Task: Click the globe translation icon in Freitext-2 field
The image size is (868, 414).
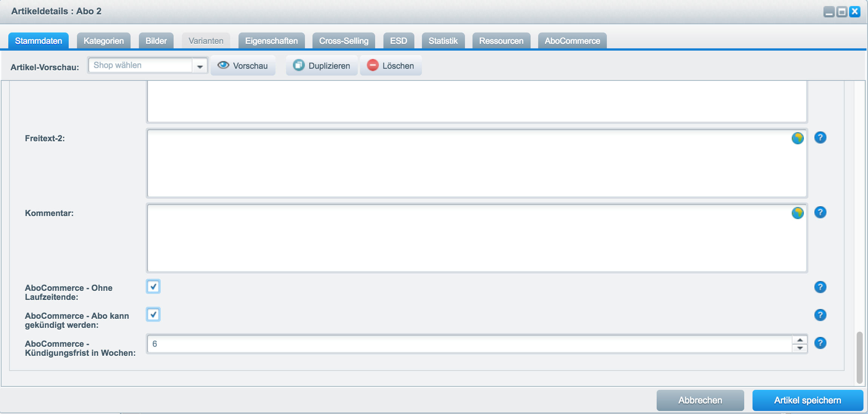Action: point(797,138)
